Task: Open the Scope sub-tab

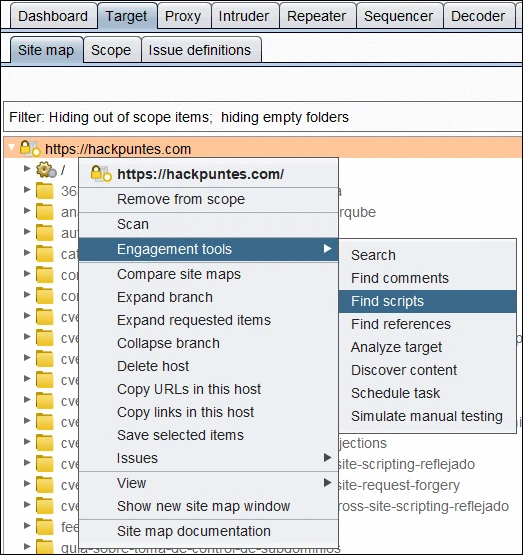Action: [111, 50]
